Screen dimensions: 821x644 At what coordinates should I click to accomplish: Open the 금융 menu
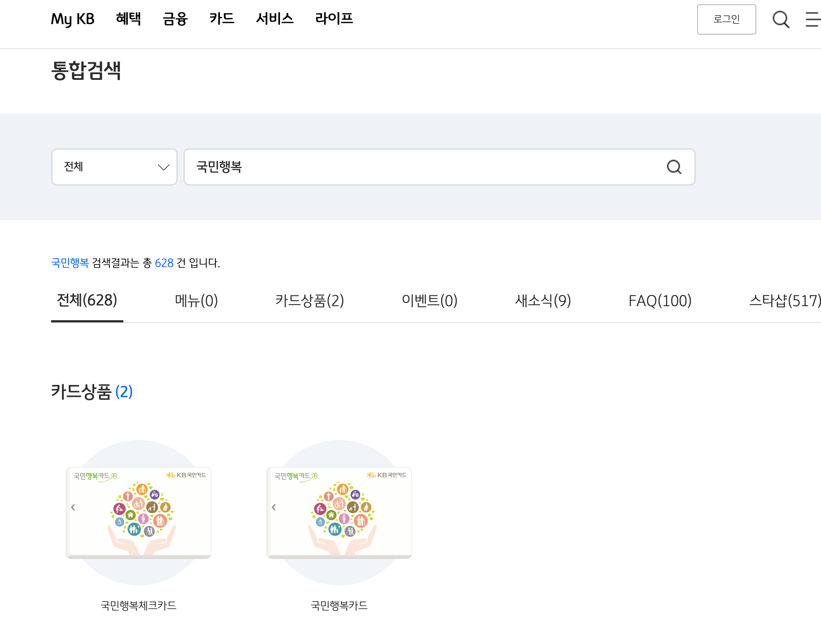175,19
